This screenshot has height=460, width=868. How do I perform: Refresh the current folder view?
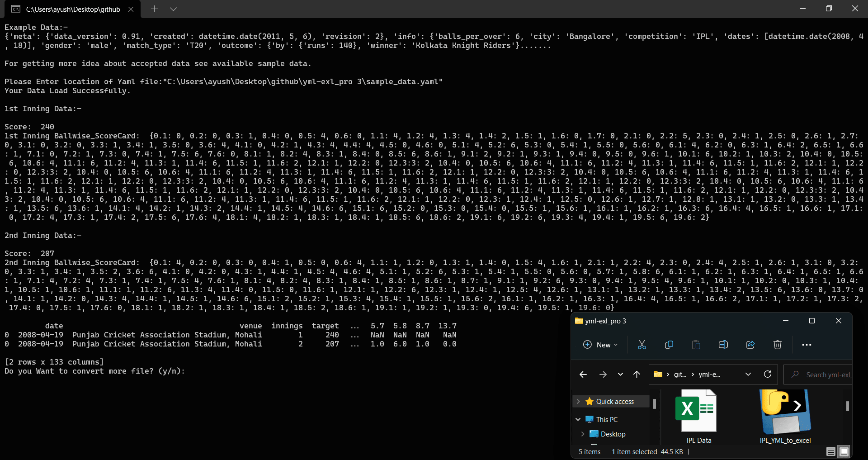[767, 374]
